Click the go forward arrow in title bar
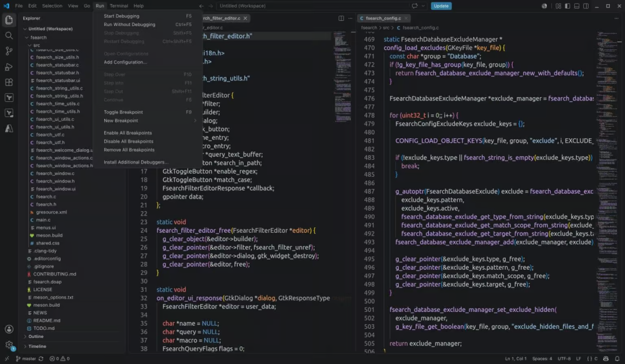625x364 pixels. click(x=211, y=6)
